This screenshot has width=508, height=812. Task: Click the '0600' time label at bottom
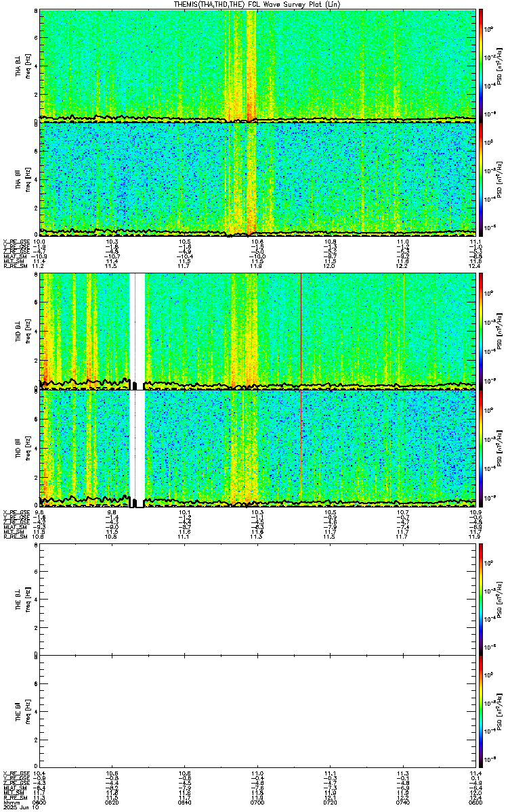(40, 803)
